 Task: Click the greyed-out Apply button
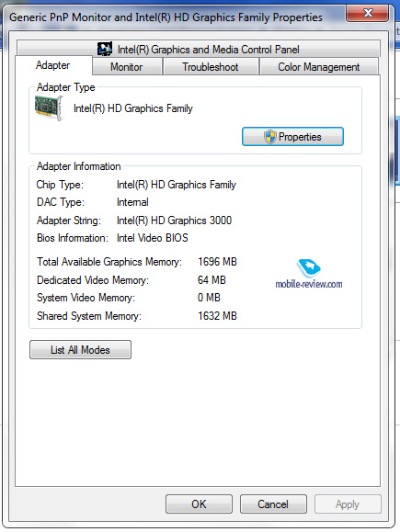(x=348, y=504)
